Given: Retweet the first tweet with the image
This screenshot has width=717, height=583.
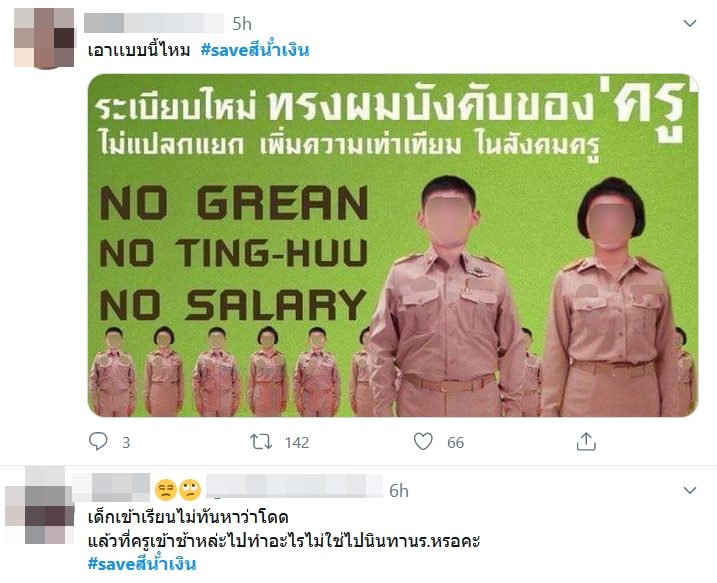Looking at the screenshot, I should [261, 442].
